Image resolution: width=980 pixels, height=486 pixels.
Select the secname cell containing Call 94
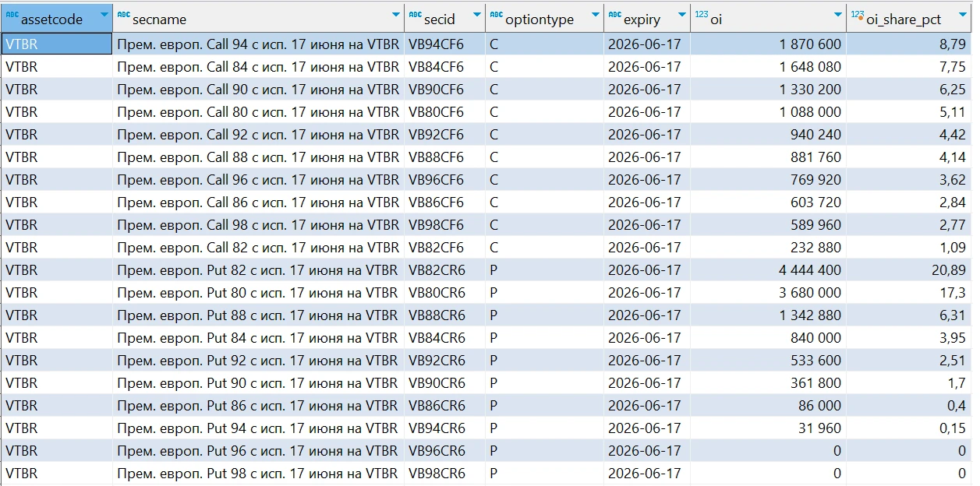click(x=258, y=44)
